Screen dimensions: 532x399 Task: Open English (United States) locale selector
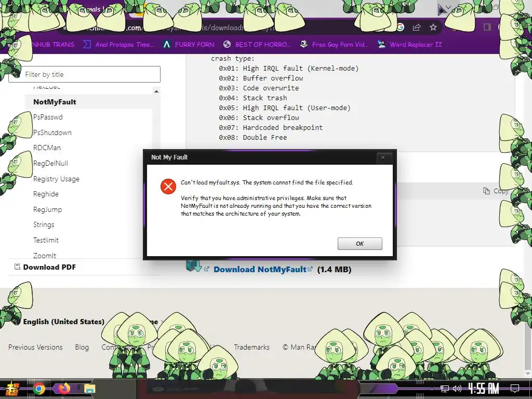point(63,322)
